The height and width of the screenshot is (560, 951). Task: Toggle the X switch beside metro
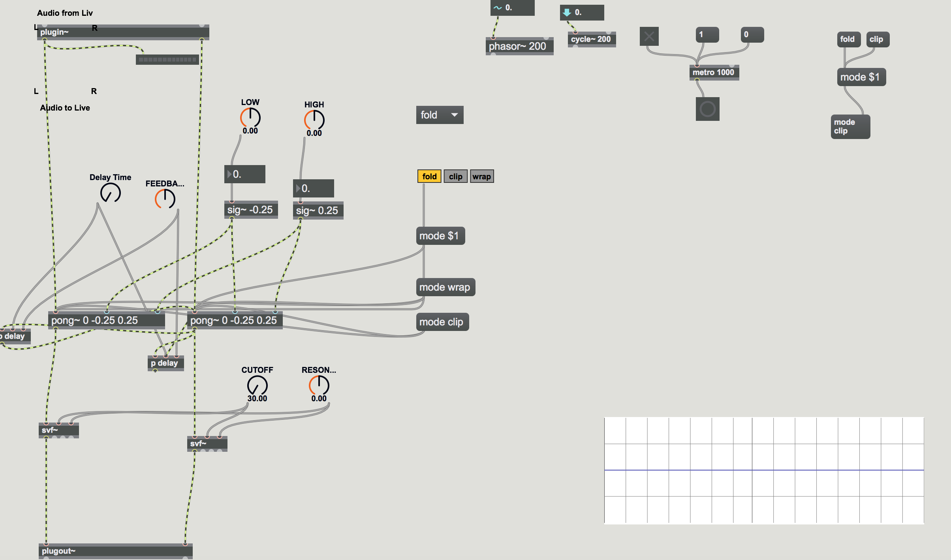(x=649, y=37)
